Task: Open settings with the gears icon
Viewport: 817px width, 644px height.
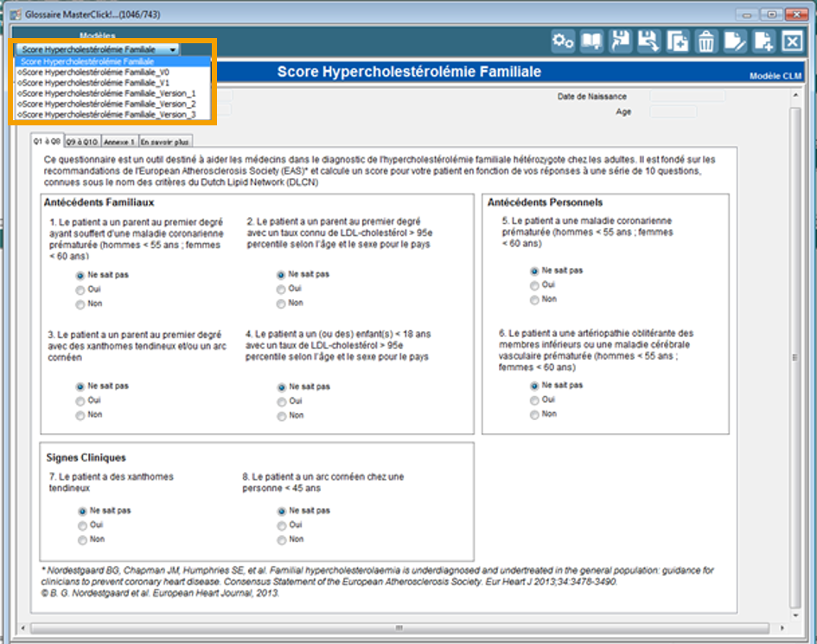Action: [564, 41]
